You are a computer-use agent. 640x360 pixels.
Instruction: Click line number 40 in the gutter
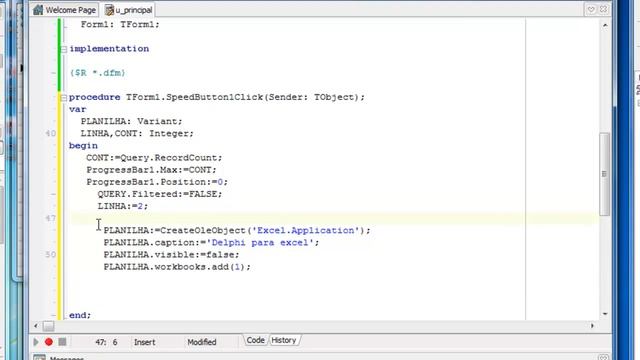click(50, 133)
